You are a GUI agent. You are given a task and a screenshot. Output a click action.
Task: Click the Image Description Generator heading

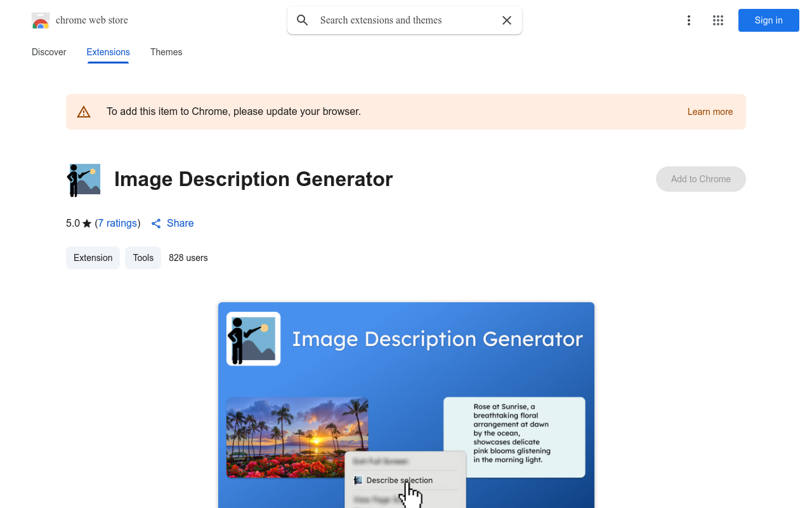(x=254, y=179)
